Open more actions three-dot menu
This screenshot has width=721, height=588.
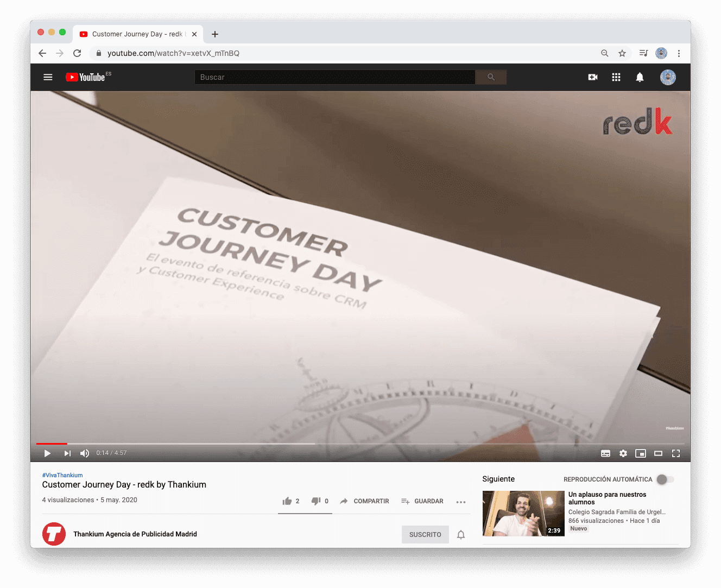(461, 502)
